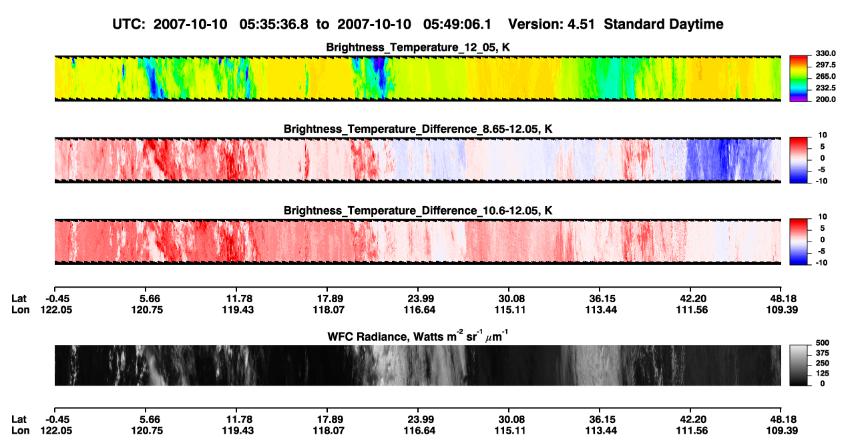The height and width of the screenshot is (445, 868).
Task: Click the grayscale WFC Radiance colorbar
Action: tap(798, 364)
